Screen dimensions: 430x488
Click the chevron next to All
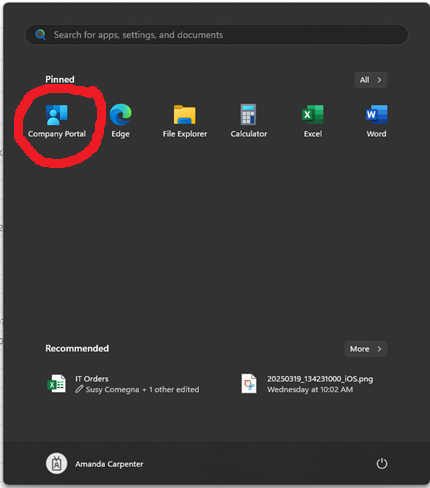click(x=379, y=80)
